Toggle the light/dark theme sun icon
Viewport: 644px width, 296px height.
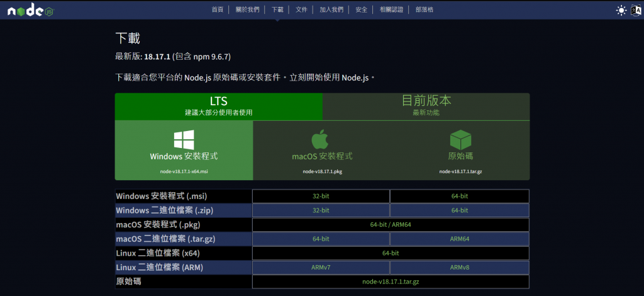coord(621,10)
